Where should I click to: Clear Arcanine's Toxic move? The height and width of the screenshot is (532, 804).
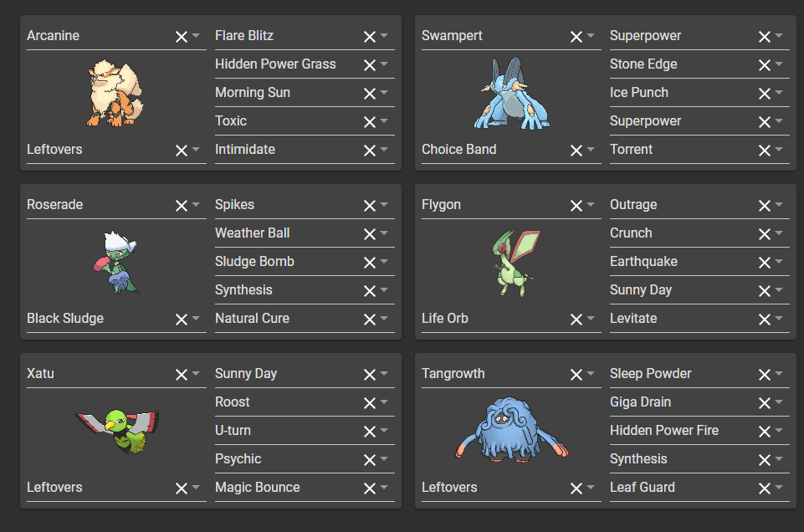coord(369,122)
